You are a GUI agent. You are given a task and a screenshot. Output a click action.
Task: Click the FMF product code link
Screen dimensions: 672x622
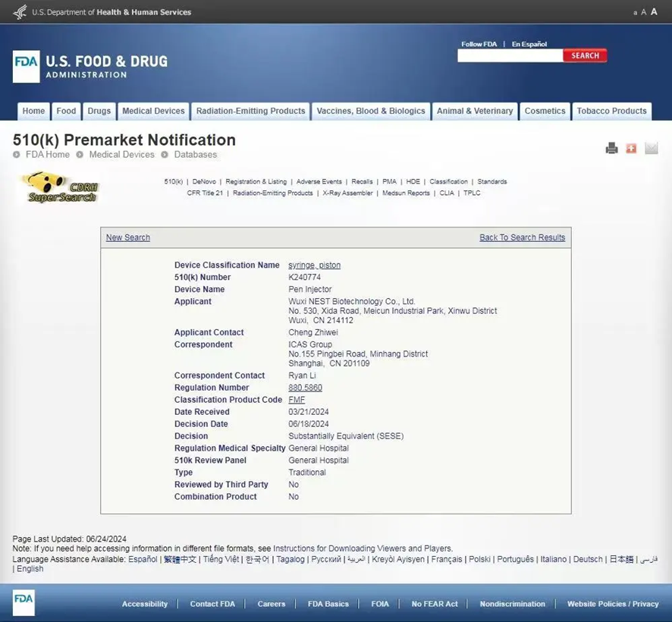297,400
